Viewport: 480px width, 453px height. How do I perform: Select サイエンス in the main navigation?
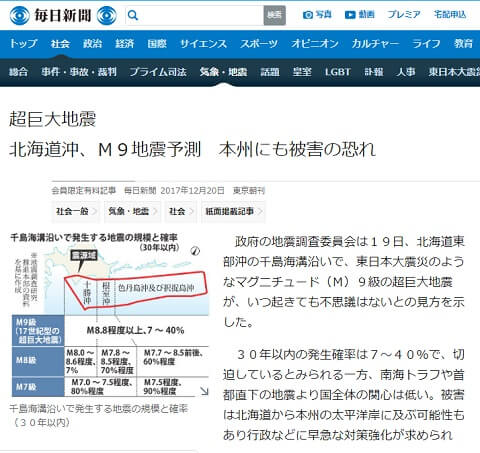point(203,44)
